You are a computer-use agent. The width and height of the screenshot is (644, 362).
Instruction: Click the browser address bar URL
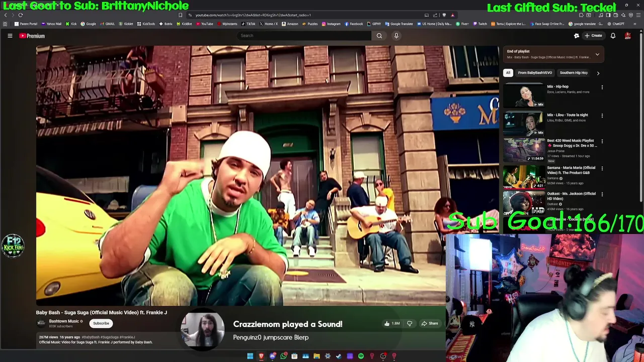coord(253,15)
